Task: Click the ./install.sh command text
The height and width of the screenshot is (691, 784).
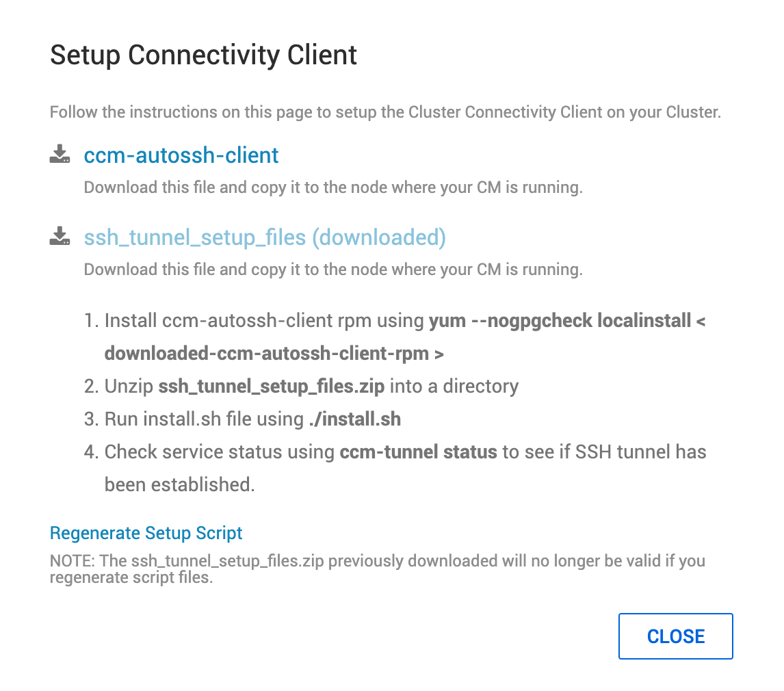Action: pyautogui.click(x=354, y=419)
